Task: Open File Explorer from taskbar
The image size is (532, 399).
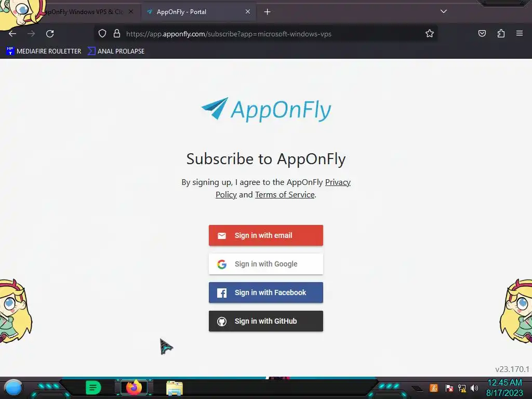Action: click(175, 388)
